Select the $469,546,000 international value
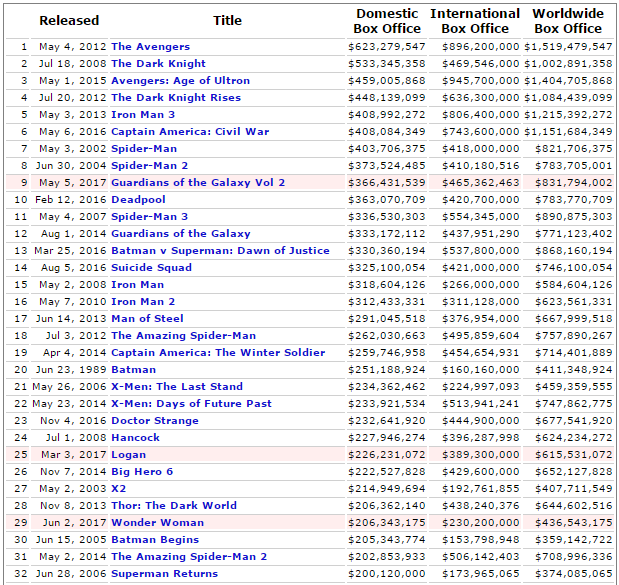This screenshot has width=619, height=585. click(x=480, y=64)
